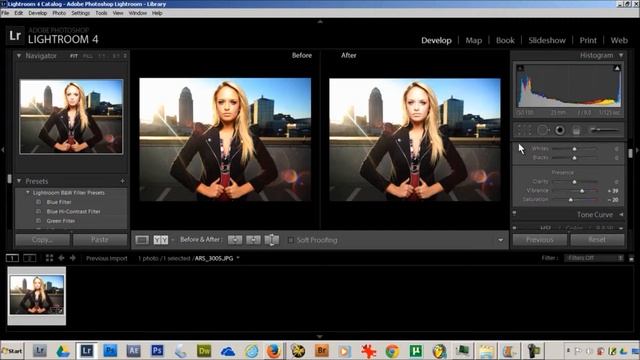The height and width of the screenshot is (360, 640).
Task: Open Firefox from taskbar
Action: point(273,351)
